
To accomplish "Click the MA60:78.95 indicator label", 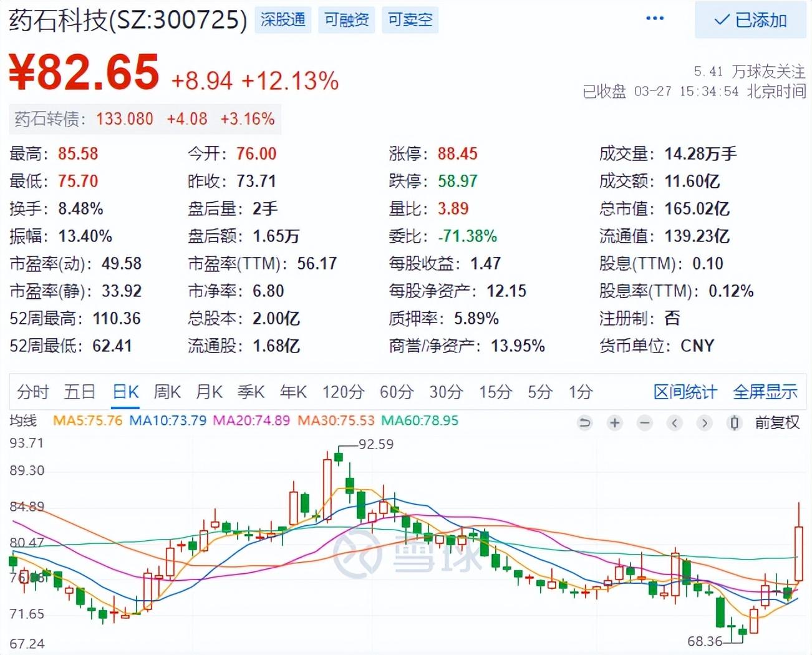I will click(x=420, y=420).
